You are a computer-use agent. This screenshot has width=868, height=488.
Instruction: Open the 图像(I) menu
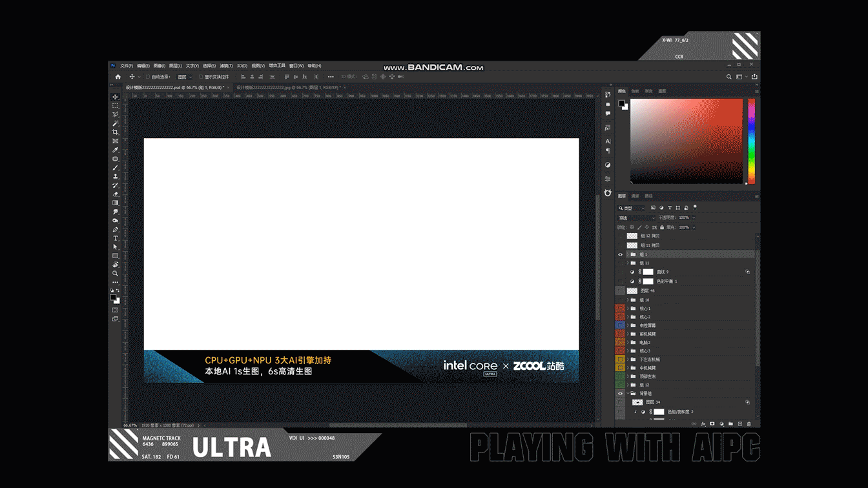coord(159,66)
